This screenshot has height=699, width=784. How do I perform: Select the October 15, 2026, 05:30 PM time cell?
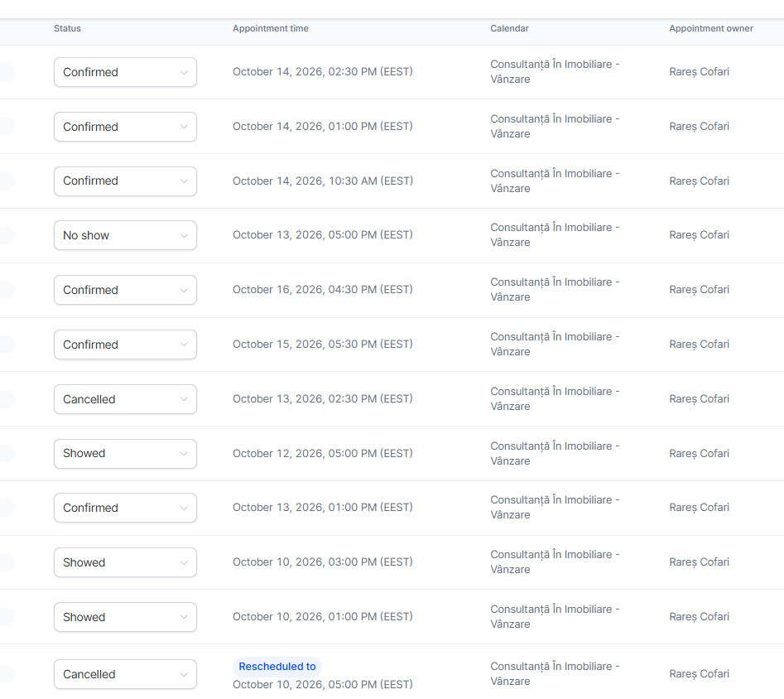coord(323,344)
